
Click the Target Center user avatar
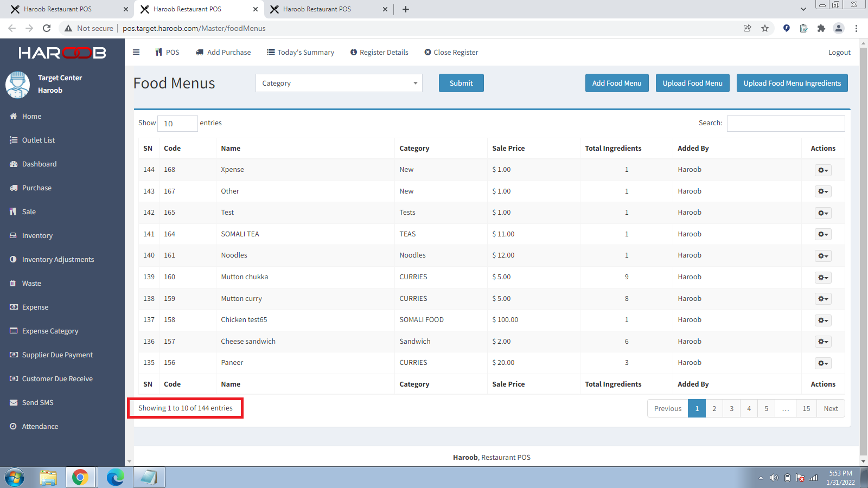click(18, 85)
